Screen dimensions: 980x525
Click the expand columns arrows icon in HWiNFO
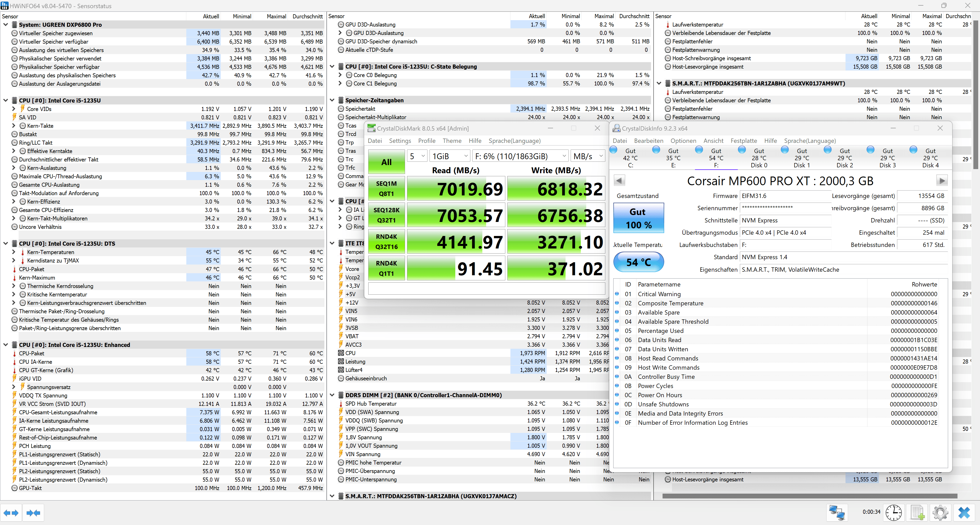[11, 513]
